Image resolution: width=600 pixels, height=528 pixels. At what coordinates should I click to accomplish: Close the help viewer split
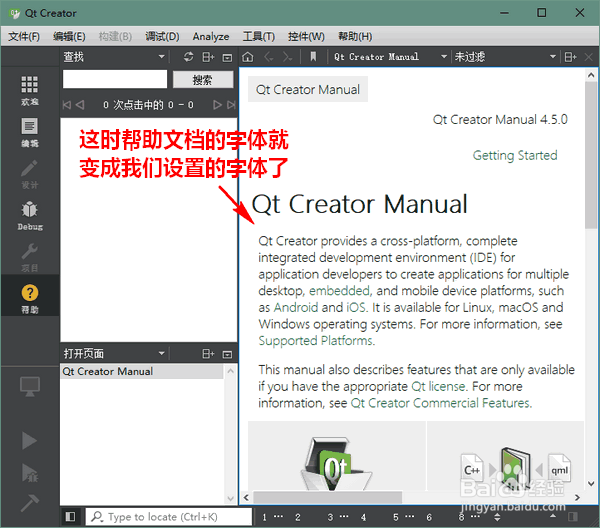click(x=589, y=57)
